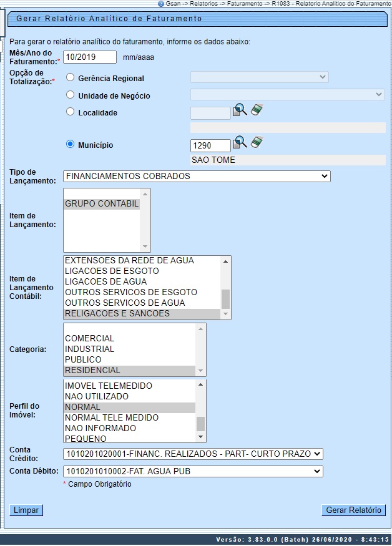The height and width of the screenshot is (546, 392).
Task: Erase the Município code with the eraser icon
Action: coord(257,143)
